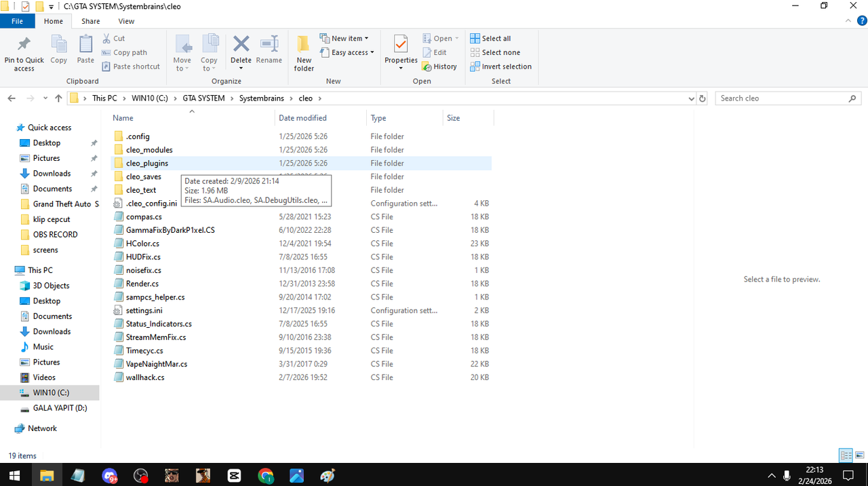Open OBS RECORD in navigation pane

click(x=55, y=235)
